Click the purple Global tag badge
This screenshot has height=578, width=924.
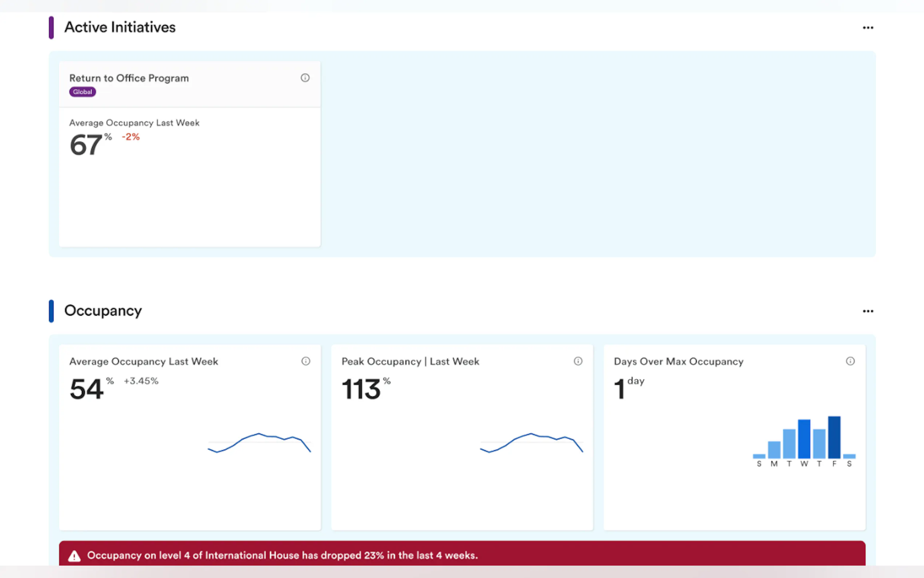(83, 92)
